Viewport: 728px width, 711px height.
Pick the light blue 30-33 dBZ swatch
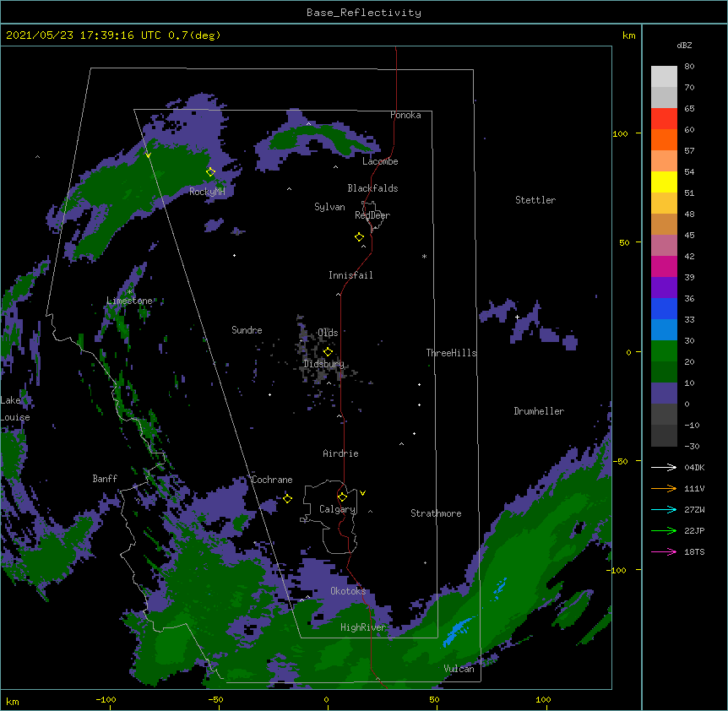click(664, 330)
